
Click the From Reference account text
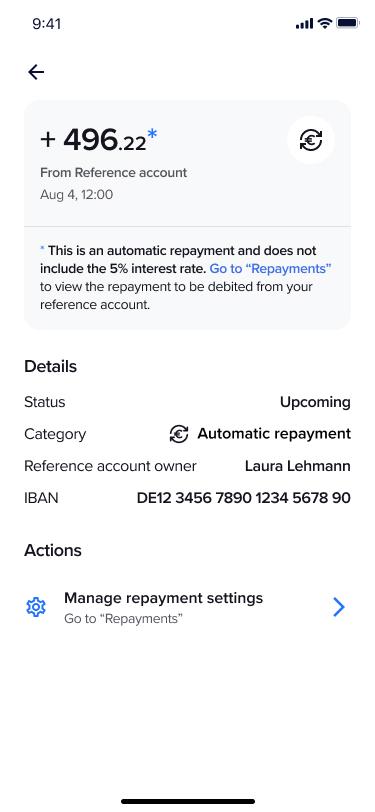coord(113,173)
